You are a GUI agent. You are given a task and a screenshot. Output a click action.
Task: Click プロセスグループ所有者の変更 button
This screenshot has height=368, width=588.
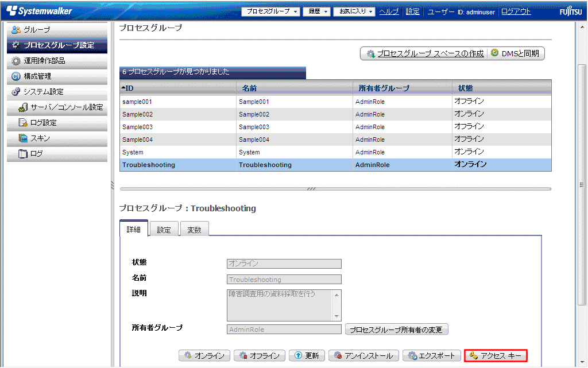[x=396, y=330]
